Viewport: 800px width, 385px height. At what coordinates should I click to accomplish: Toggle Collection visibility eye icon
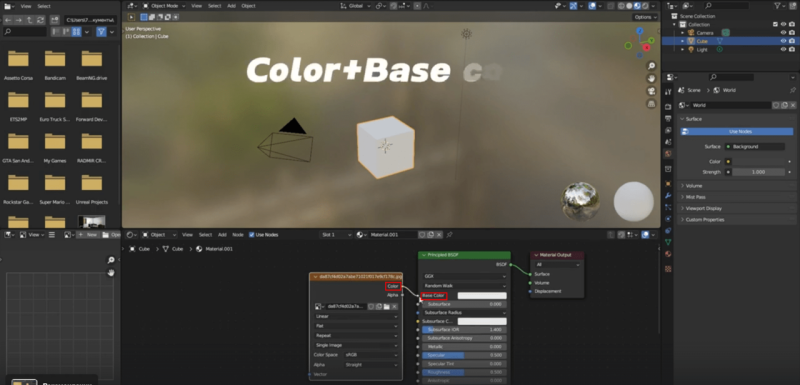point(784,24)
